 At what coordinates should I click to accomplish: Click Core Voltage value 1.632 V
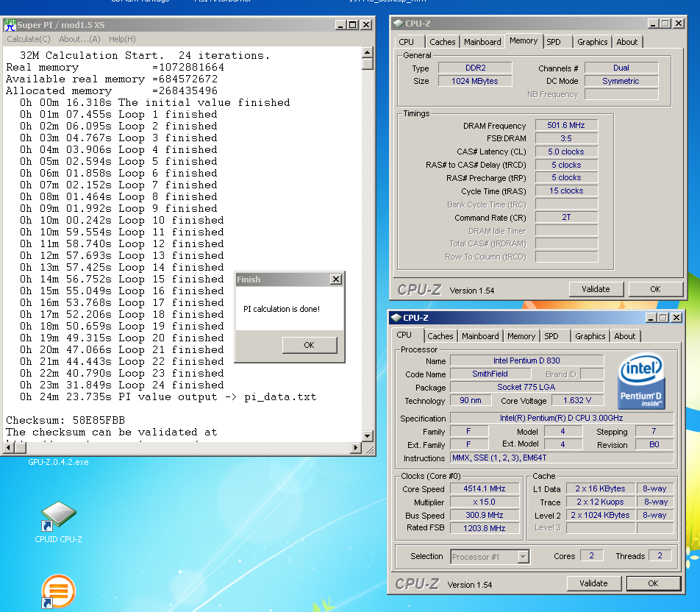point(577,400)
